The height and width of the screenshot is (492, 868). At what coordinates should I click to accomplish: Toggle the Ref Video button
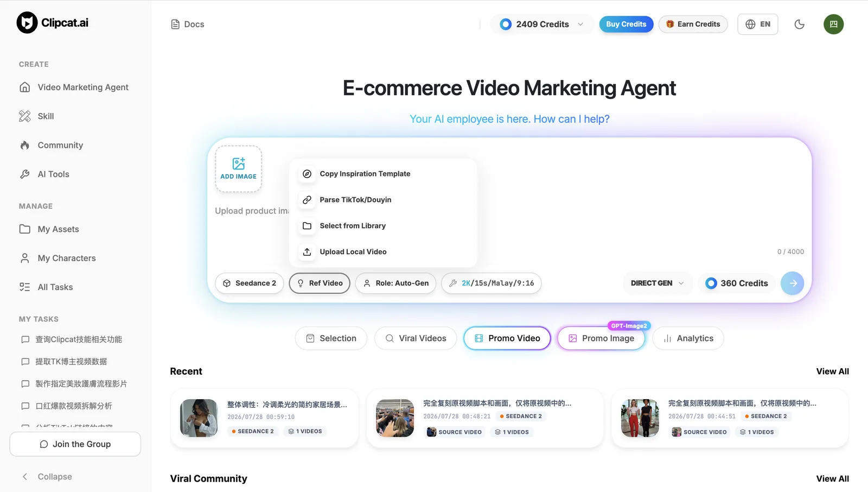320,283
